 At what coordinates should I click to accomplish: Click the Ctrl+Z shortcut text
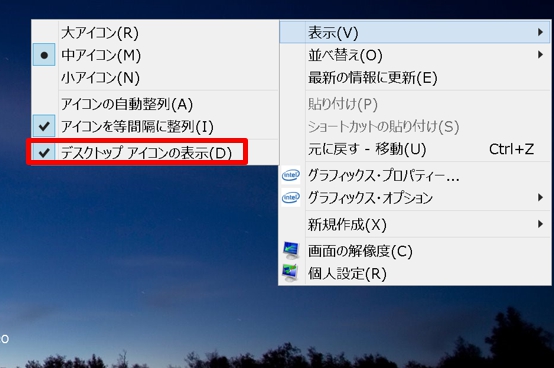[511, 149]
